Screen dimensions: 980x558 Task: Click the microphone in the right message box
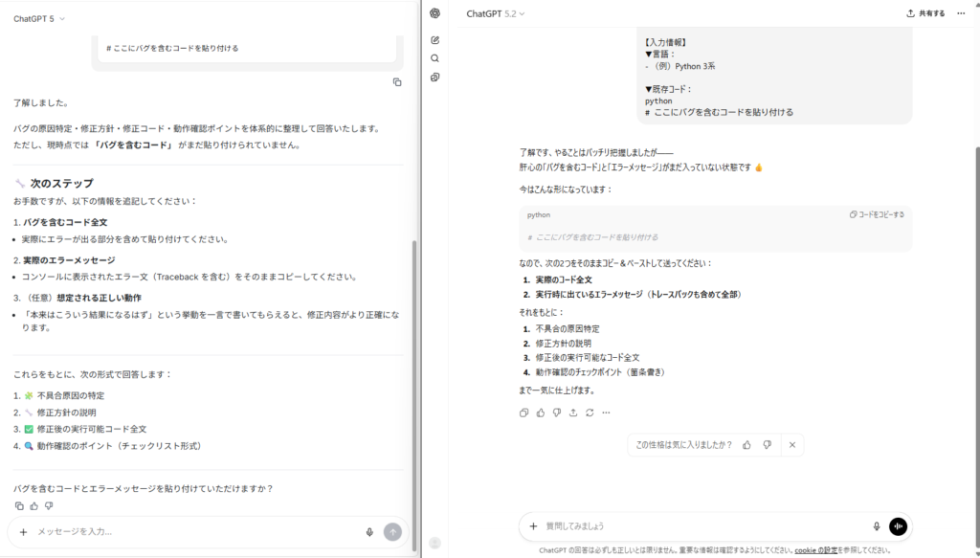[x=876, y=525]
